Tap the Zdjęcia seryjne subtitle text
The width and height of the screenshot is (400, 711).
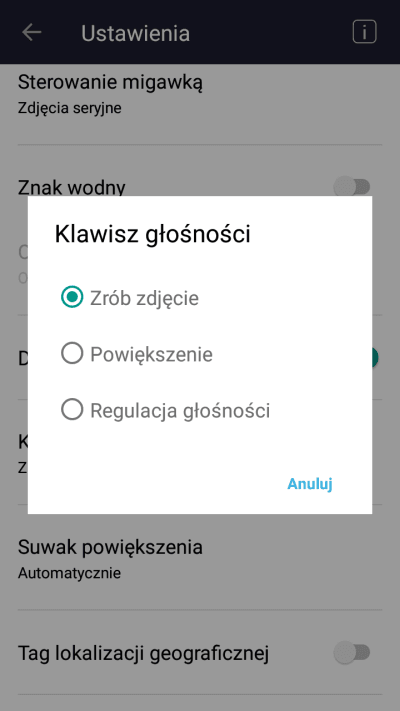[69, 108]
